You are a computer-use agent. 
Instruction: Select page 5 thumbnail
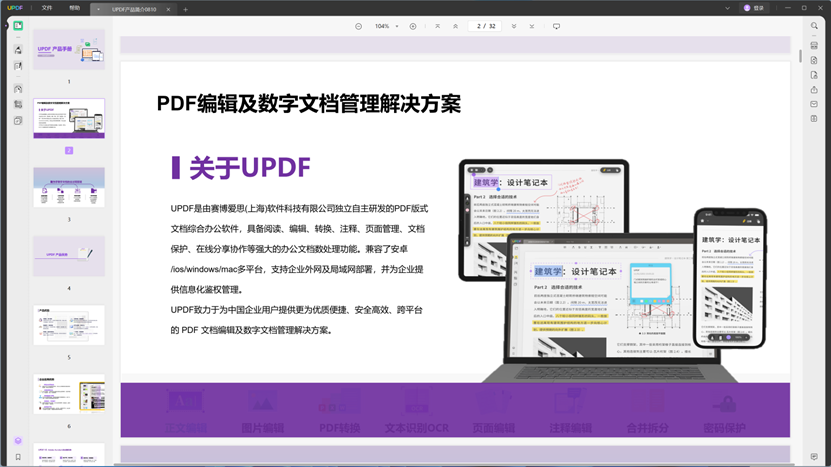(x=69, y=325)
